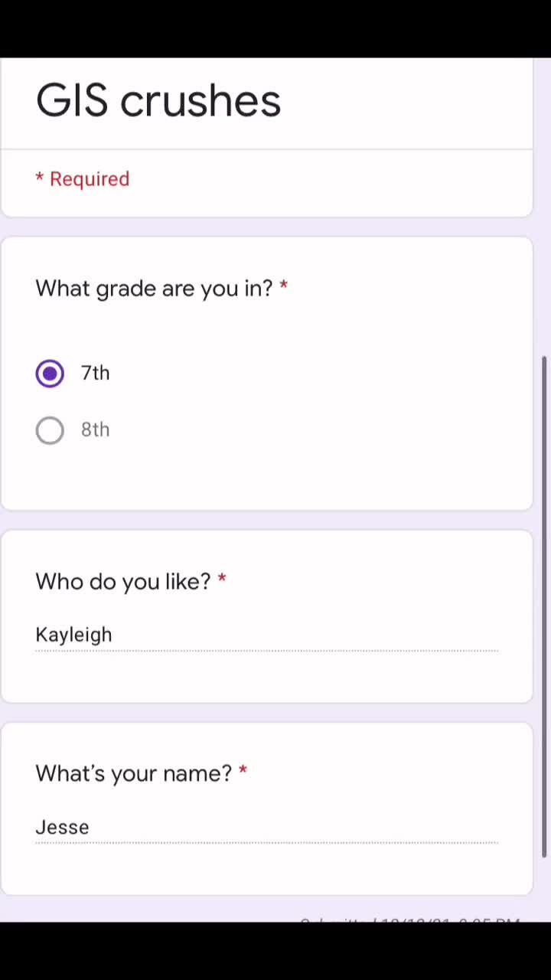Click the red asterisk before Required

[39, 177]
